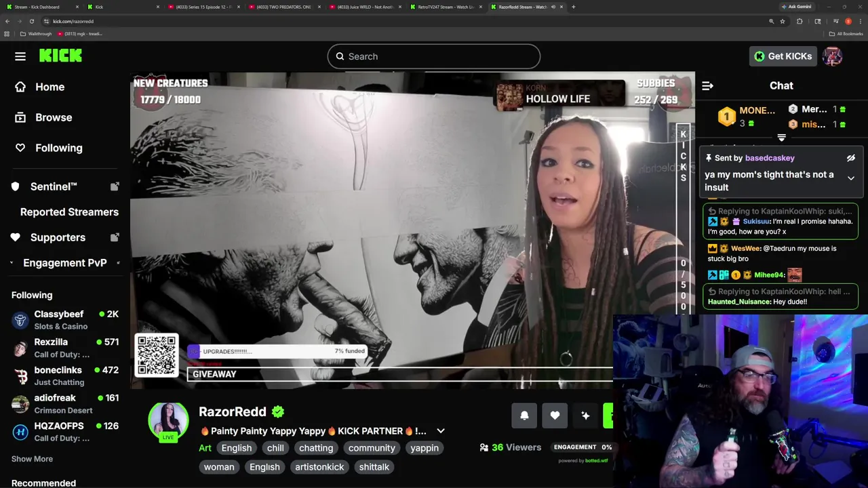
Task: Open boneclinks in the following list
Action: click(65, 375)
